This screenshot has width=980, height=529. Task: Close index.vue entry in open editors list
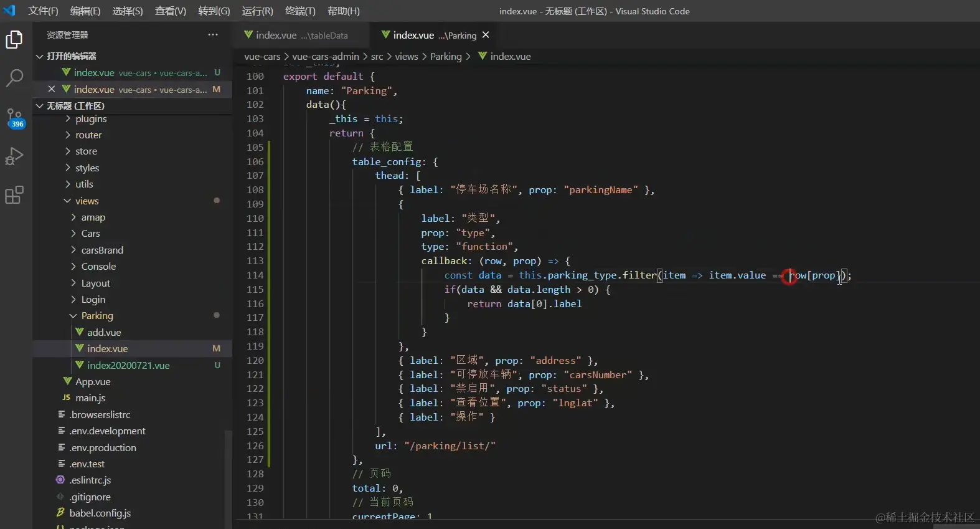point(52,89)
